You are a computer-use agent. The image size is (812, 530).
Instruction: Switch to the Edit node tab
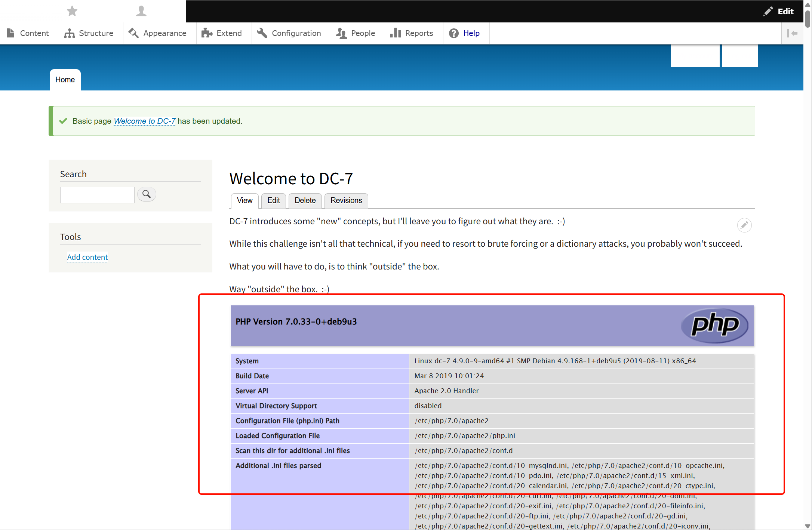click(273, 200)
